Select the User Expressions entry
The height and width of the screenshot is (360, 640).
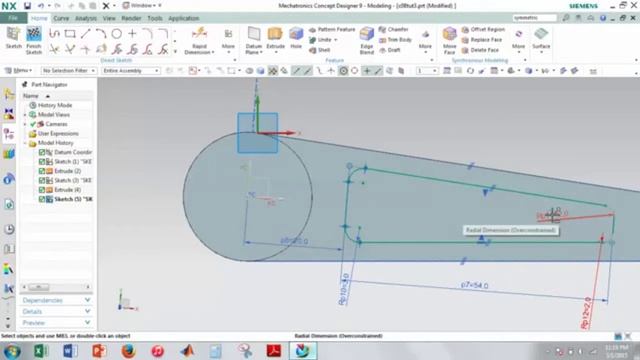58,133
